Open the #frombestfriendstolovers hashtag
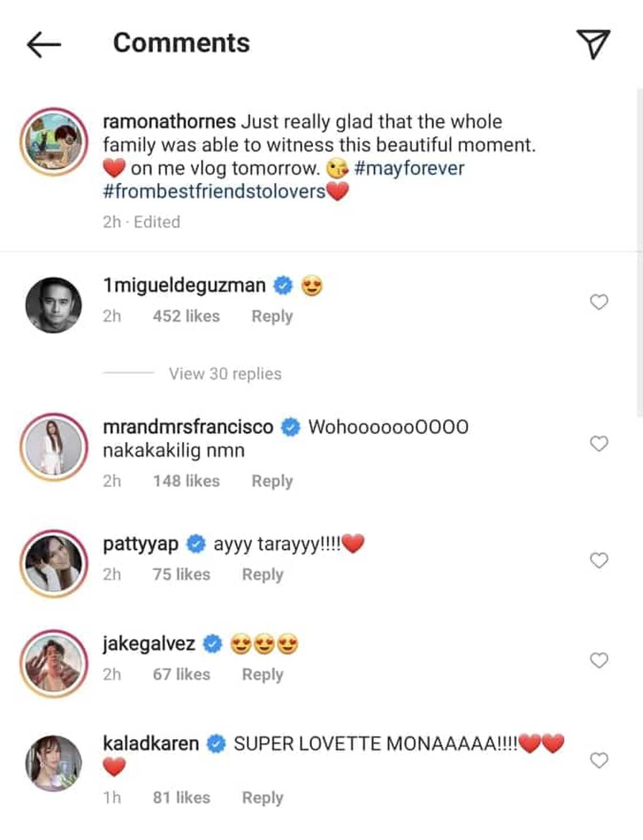The image size is (643, 840). coord(214,191)
